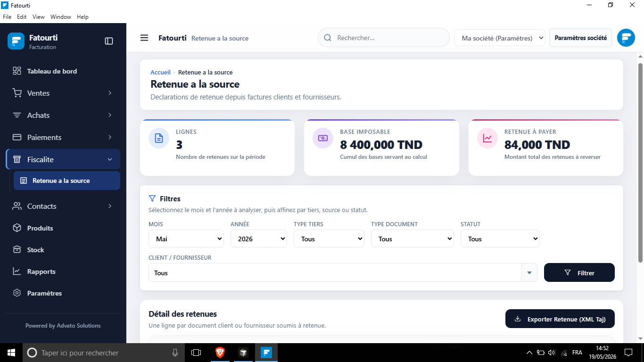
Task: Click the Retenue à payer trend icon
Action: [487, 138]
